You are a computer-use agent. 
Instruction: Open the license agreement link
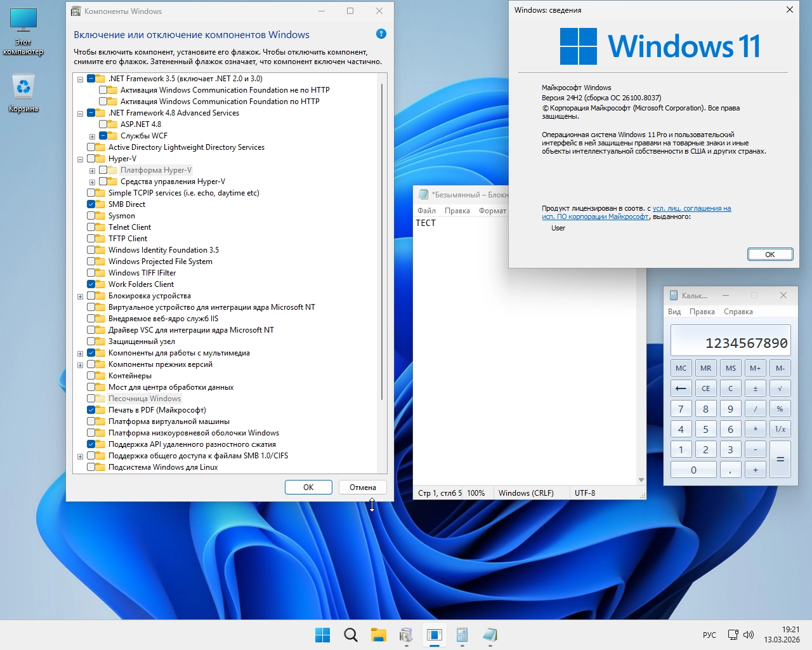tap(691, 208)
